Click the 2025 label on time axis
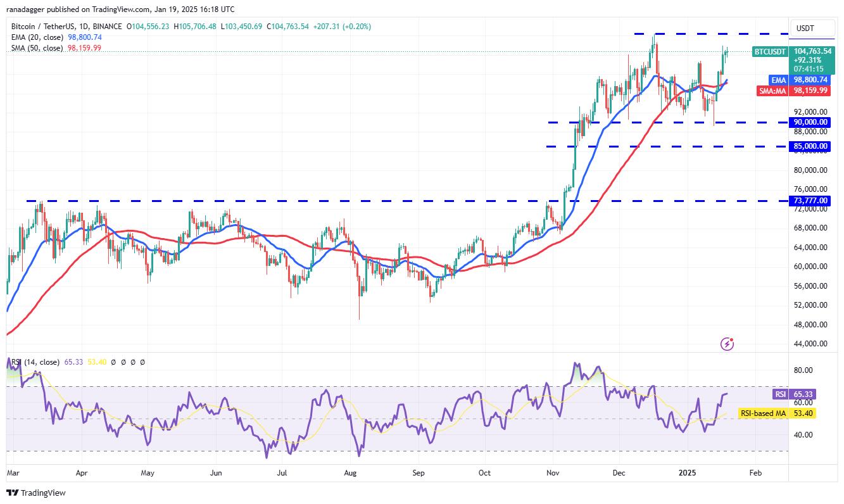This screenshot has width=844, height=504. tap(690, 472)
